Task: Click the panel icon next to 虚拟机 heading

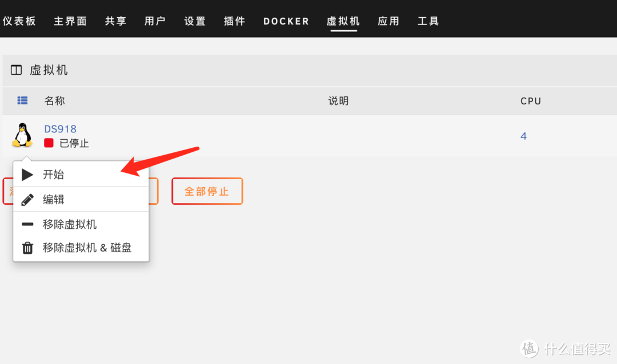Action: point(15,70)
